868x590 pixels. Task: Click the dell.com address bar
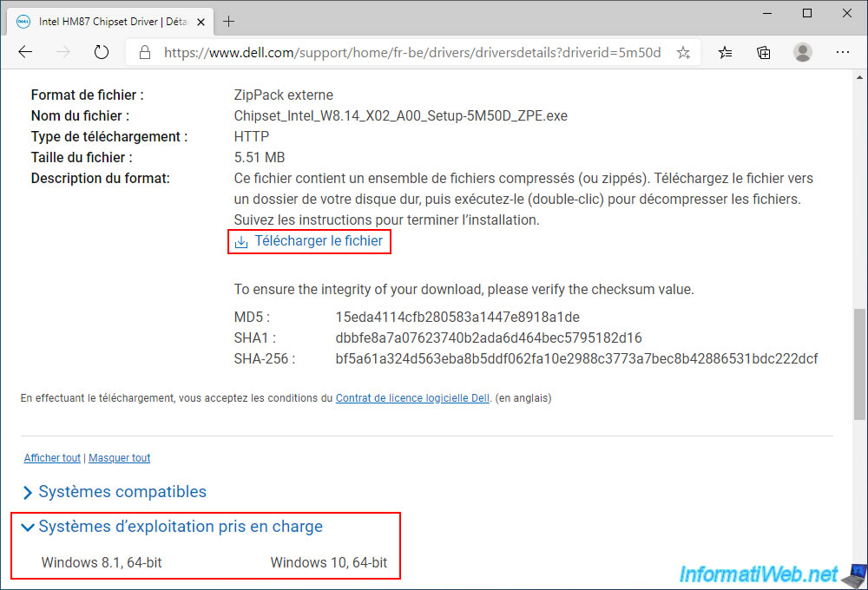tap(412, 52)
